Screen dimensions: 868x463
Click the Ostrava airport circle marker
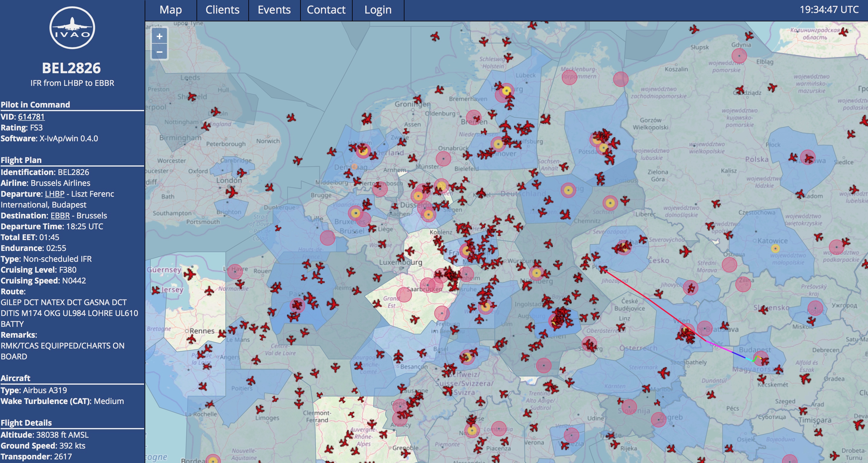click(x=729, y=265)
